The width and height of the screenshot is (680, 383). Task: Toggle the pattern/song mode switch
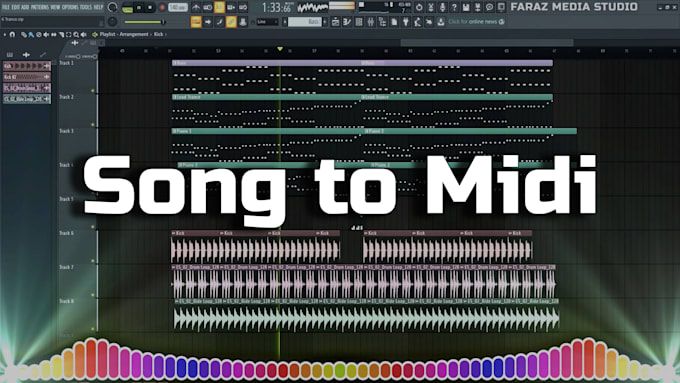click(127, 7)
